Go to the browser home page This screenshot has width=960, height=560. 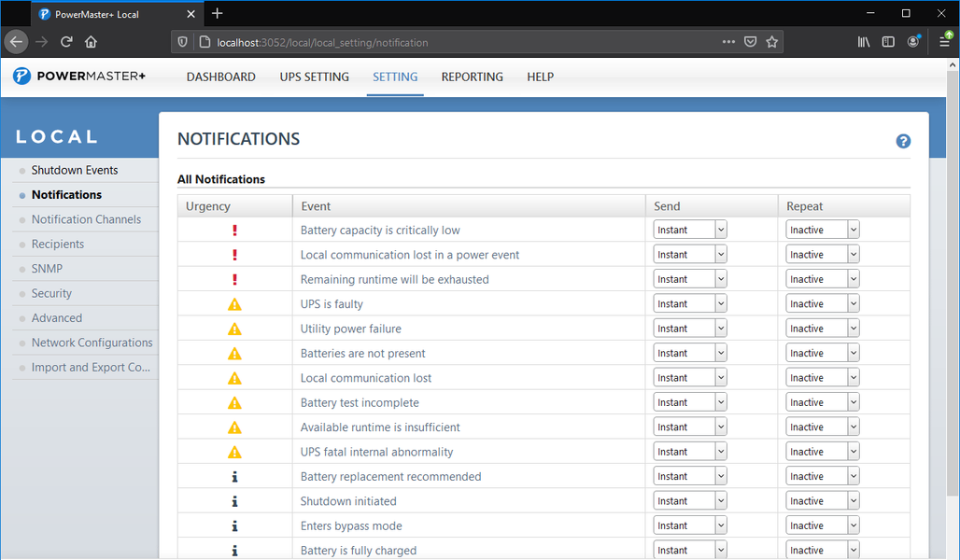coord(92,42)
